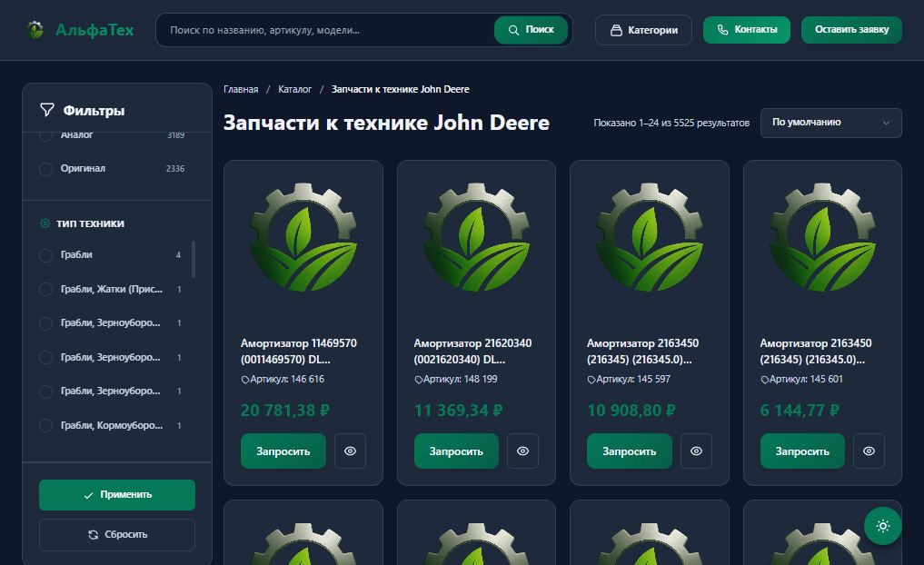
Task: Click the Показано 1–24 из 5525 результатов text
Action: [671, 123]
